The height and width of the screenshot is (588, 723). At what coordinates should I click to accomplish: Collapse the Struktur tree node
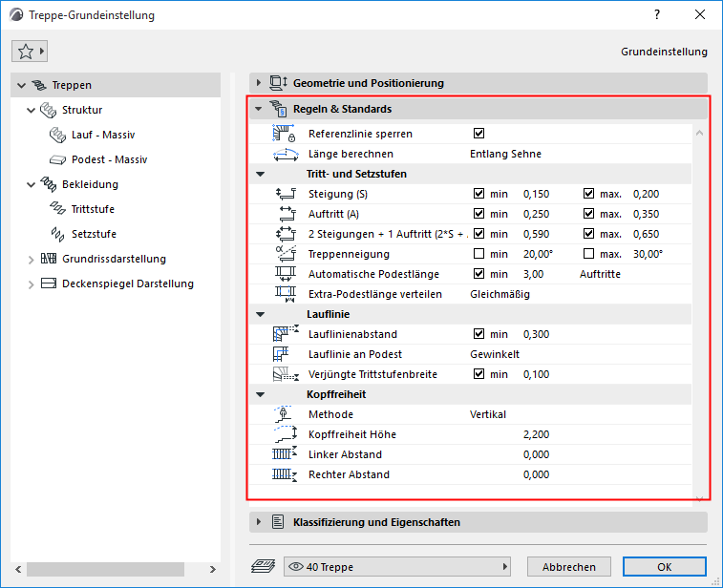pos(31,110)
